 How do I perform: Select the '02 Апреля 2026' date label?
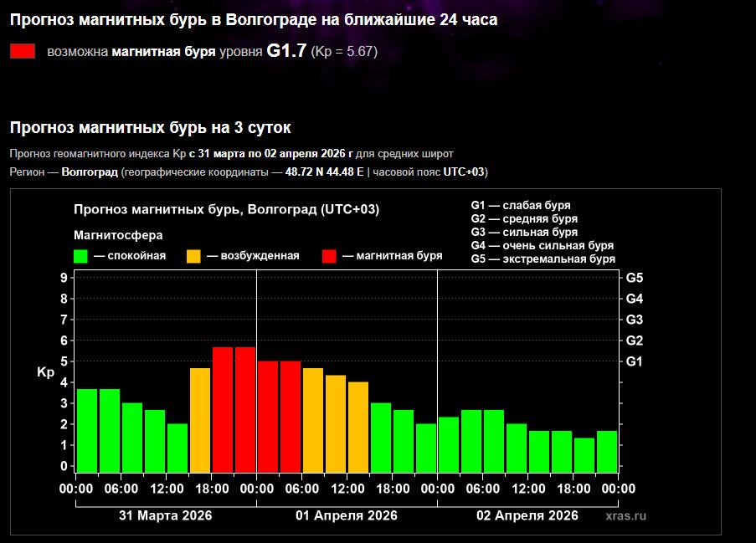[x=527, y=515]
